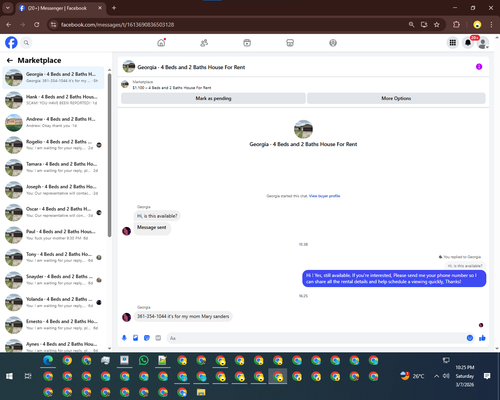Viewport: 500px width, 400px height.
Task: Click More Options button
Action: coord(396,98)
